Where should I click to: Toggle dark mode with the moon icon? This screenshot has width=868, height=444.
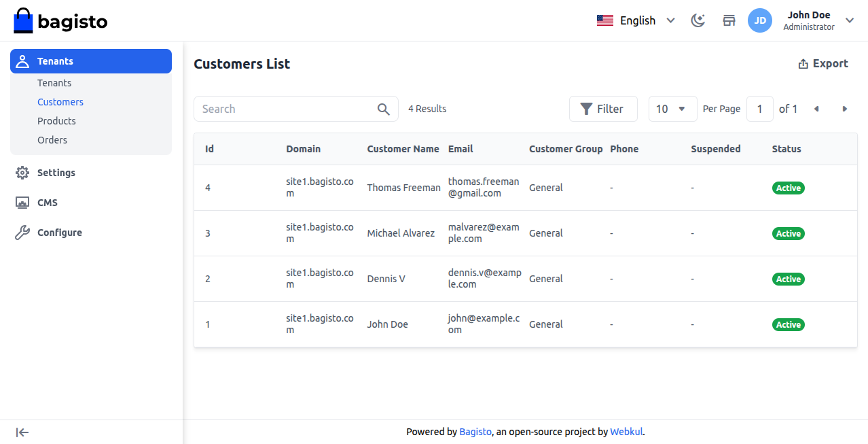[x=698, y=20]
